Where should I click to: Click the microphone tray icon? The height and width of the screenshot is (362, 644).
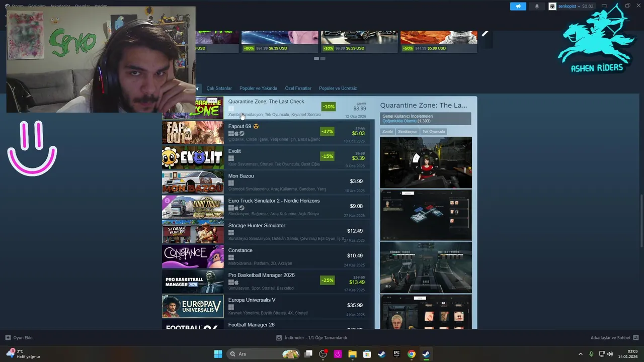click(591, 354)
